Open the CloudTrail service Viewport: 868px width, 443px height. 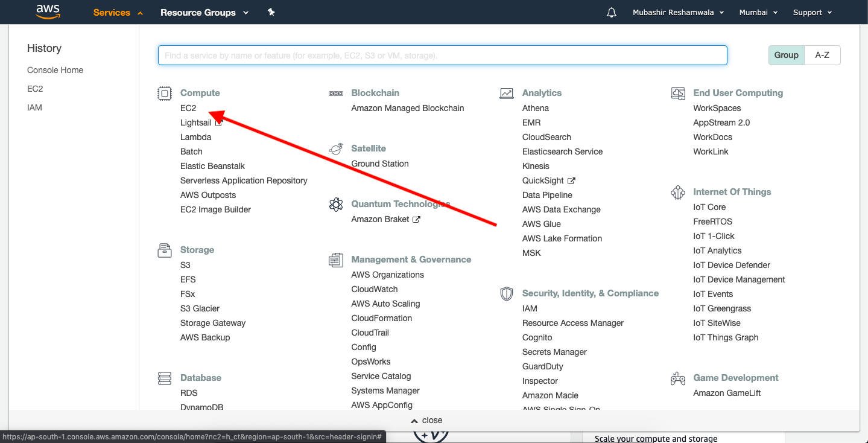pos(370,333)
